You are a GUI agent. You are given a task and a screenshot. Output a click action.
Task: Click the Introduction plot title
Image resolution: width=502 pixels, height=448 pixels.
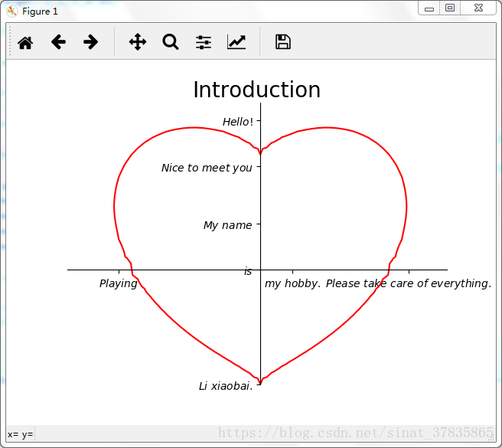click(257, 90)
